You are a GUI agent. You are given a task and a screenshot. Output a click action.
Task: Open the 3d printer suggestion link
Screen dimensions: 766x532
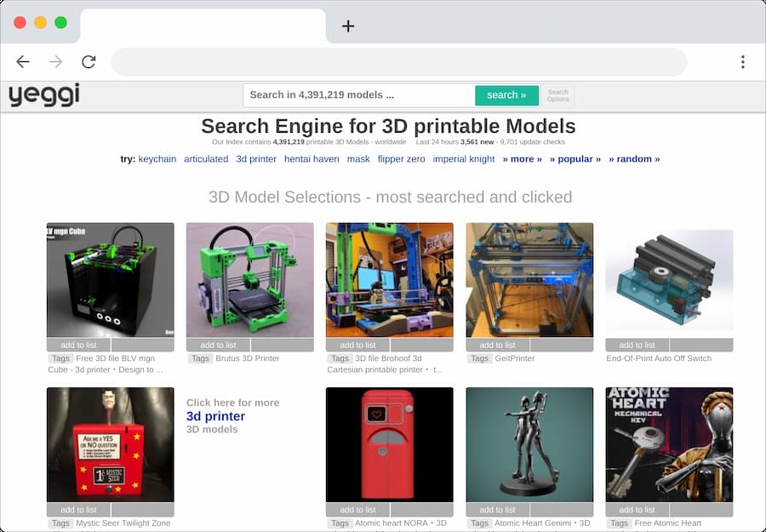[x=256, y=159]
